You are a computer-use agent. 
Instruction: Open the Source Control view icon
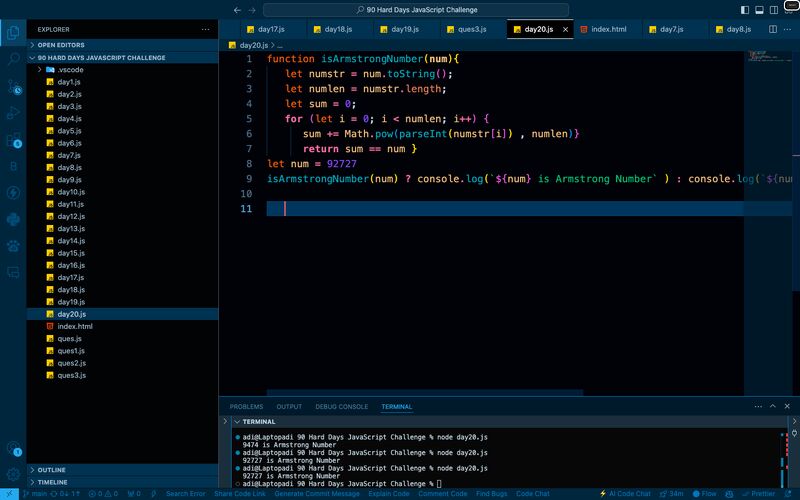click(13, 86)
